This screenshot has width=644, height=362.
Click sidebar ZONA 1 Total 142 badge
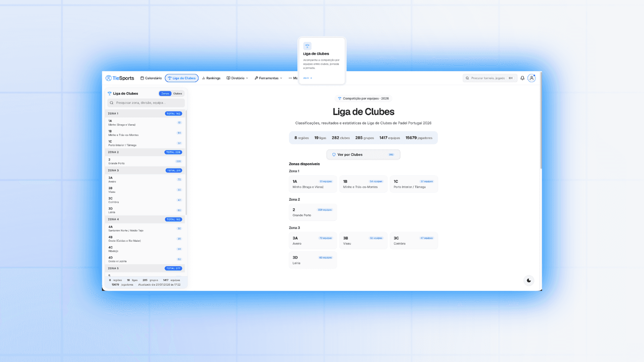(x=173, y=114)
